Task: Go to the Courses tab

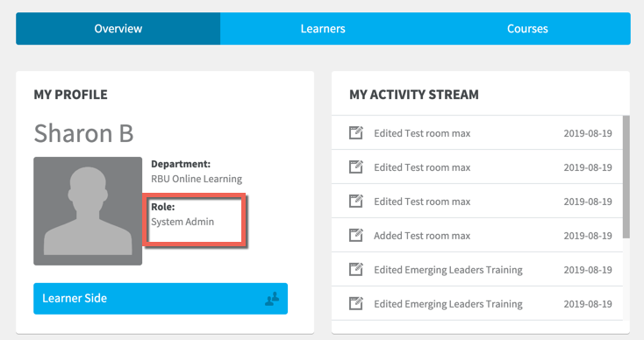Action: pyautogui.click(x=527, y=29)
